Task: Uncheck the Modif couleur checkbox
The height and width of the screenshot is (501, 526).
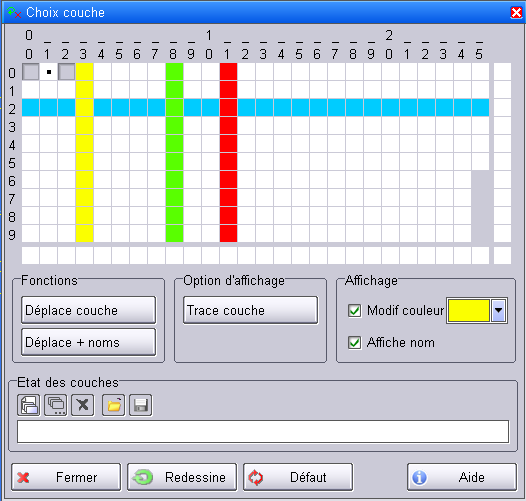Action: coord(355,311)
